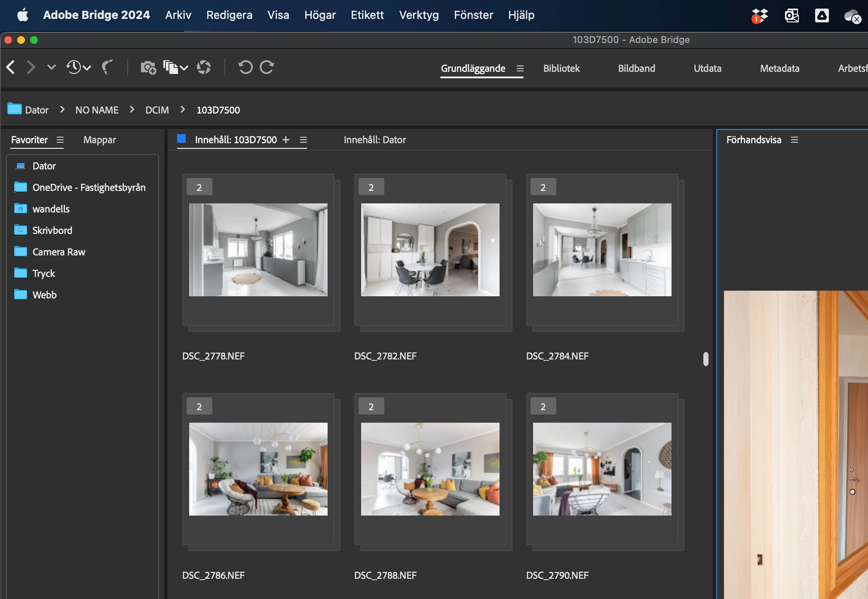The image size is (868, 599).
Task: Switch to the Bibliotek workspace
Action: [561, 68]
